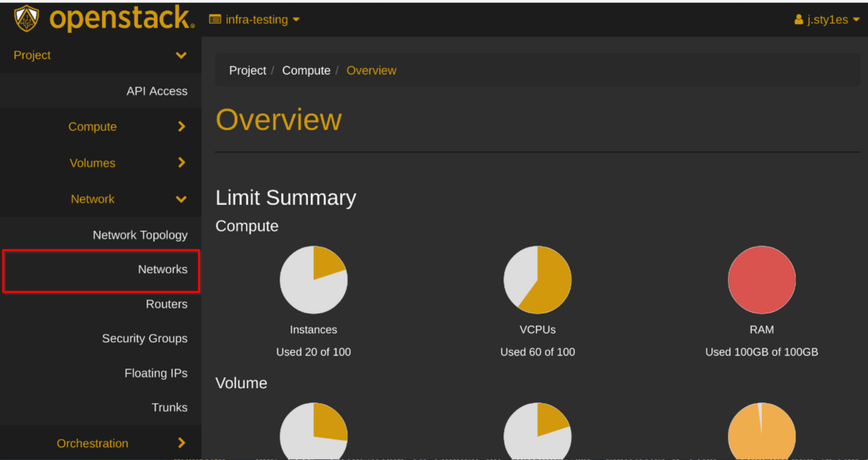Go to Routers in the sidebar
Image resolution: width=868 pixels, height=460 pixels.
click(x=167, y=304)
